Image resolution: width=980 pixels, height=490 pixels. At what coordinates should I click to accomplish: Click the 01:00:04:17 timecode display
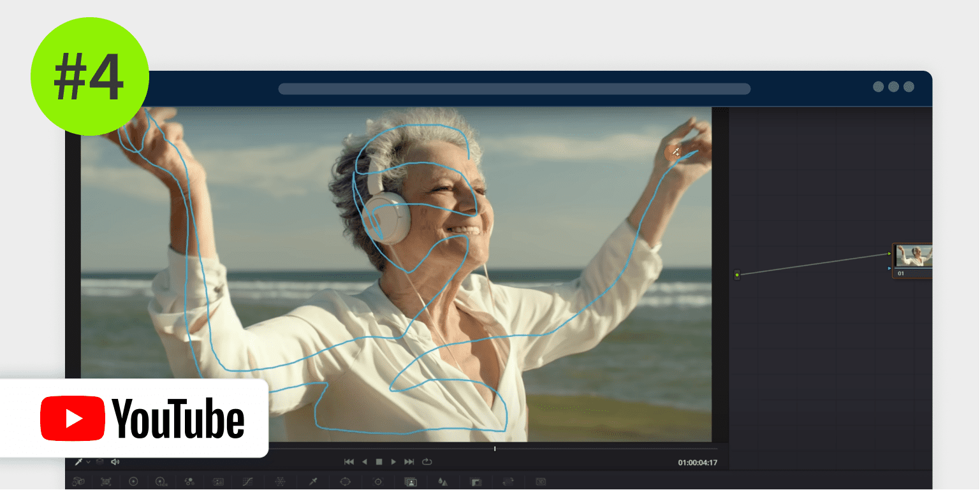[x=697, y=463]
